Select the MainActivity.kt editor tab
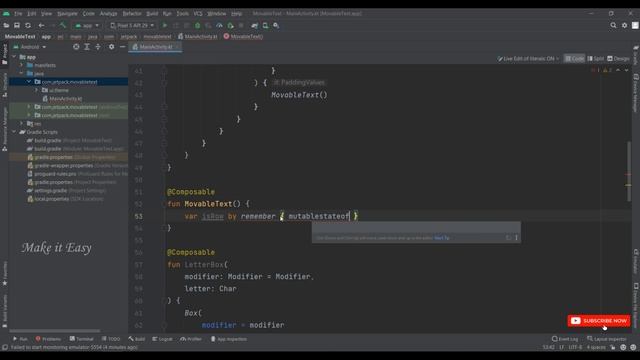This screenshot has height=360, width=640. [x=156, y=47]
